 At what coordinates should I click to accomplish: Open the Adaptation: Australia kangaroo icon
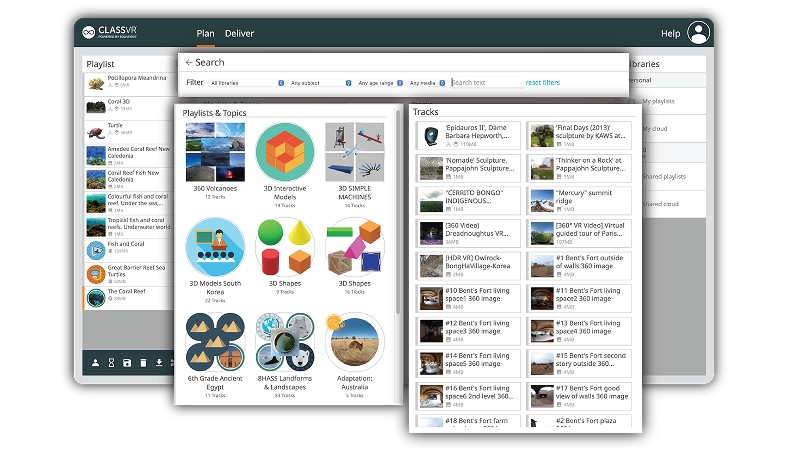(355, 342)
